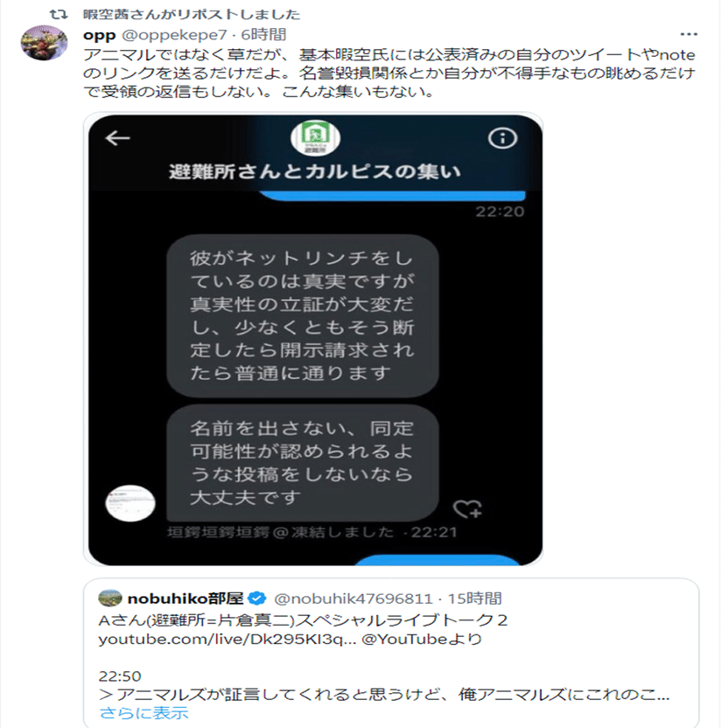This screenshot has height=728, width=728.
Task: Click the blue verified badge on nobuhiko部屋
Action: pos(256,598)
